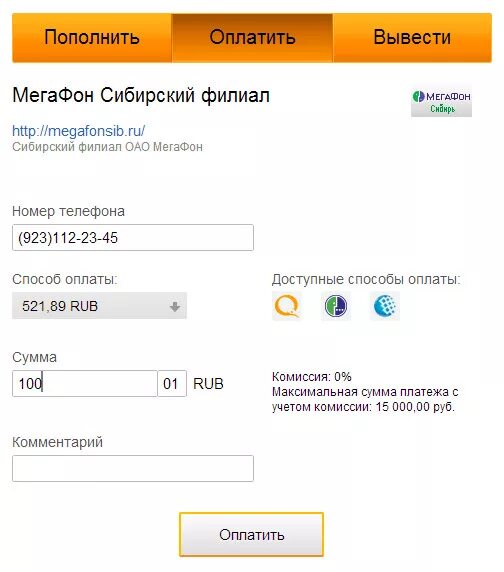Click the Комментарий label text
The width and height of the screenshot is (504, 572).
[57, 442]
